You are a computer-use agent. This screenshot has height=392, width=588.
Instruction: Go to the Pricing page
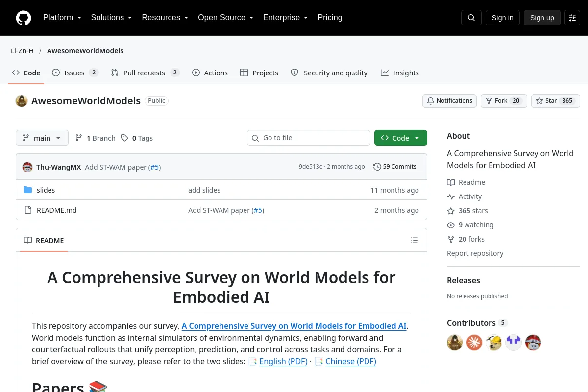click(330, 18)
